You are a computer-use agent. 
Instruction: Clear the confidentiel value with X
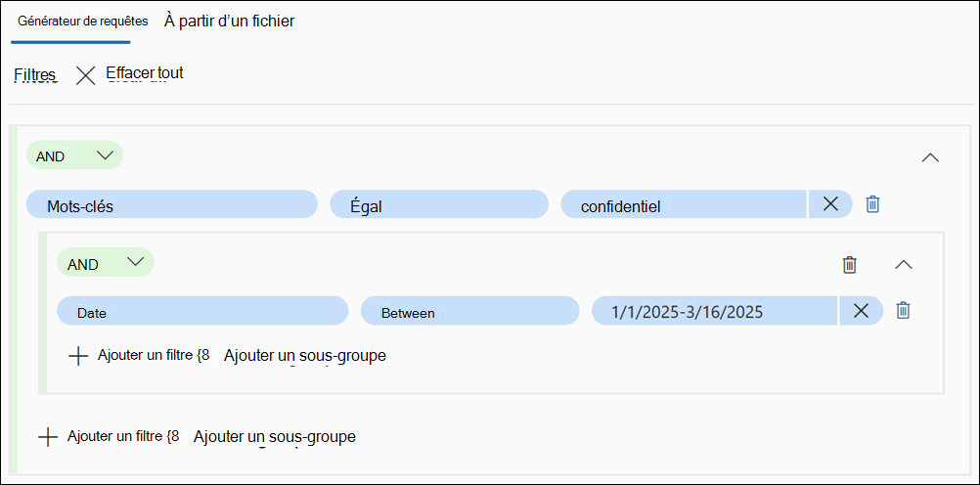click(830, 203)
